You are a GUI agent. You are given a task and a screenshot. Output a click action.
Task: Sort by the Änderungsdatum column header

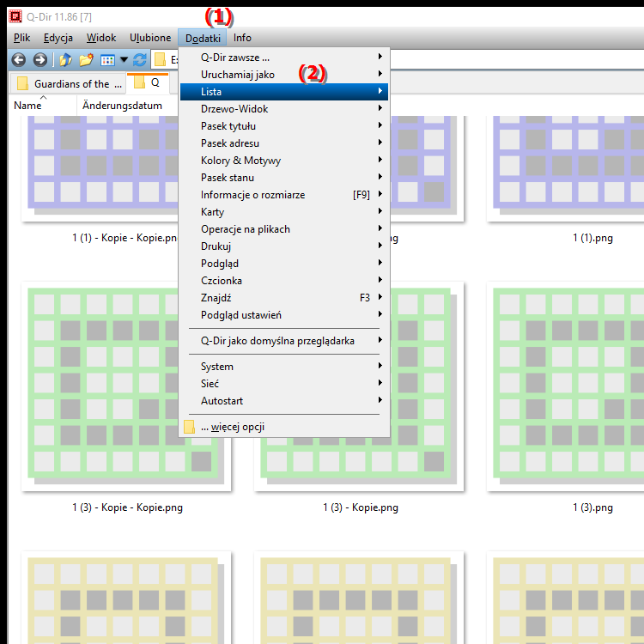click(x=127, y=106)
